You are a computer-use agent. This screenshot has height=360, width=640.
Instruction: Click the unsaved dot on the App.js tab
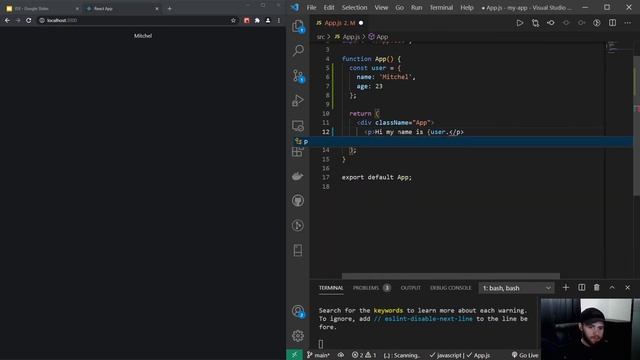[x=361, y=23]
